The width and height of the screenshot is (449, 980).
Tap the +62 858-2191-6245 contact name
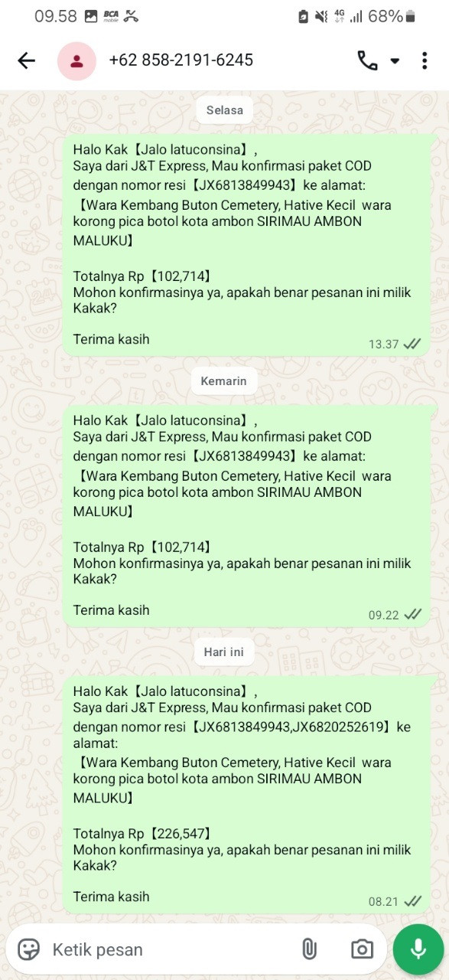(181, 60)
